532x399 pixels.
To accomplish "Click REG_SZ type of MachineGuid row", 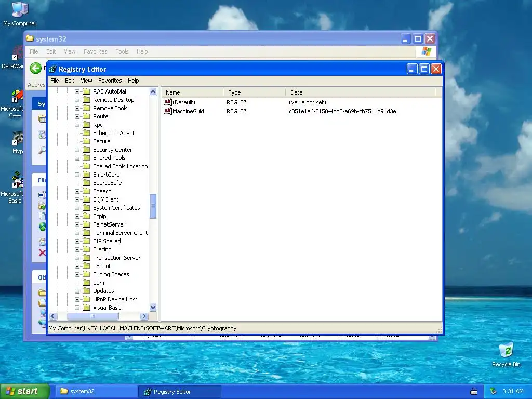I will (x=236, y=111).
